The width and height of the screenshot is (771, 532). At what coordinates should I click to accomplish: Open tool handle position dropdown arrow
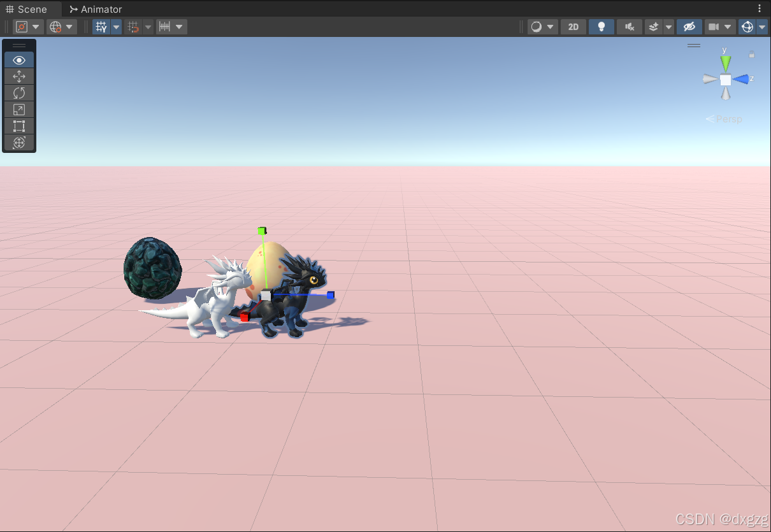click(36, 27)
